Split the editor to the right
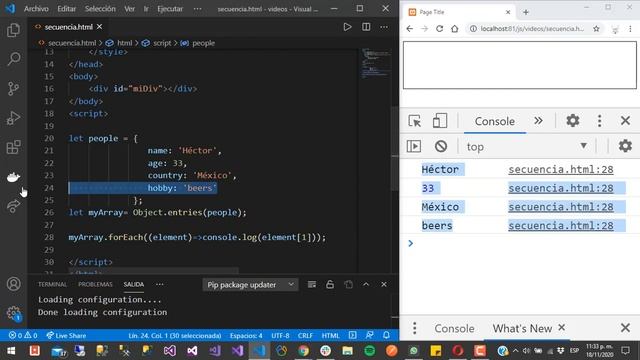Screen dimensions: 640x360 click(x=366, y=27)
